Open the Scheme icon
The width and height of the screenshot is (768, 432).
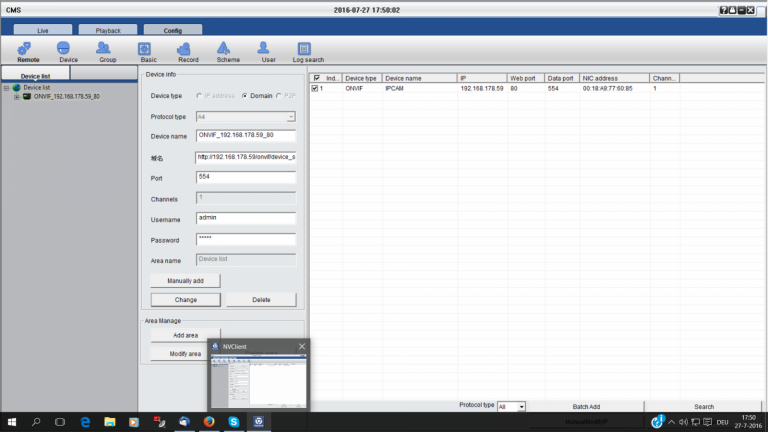point(228,49)
